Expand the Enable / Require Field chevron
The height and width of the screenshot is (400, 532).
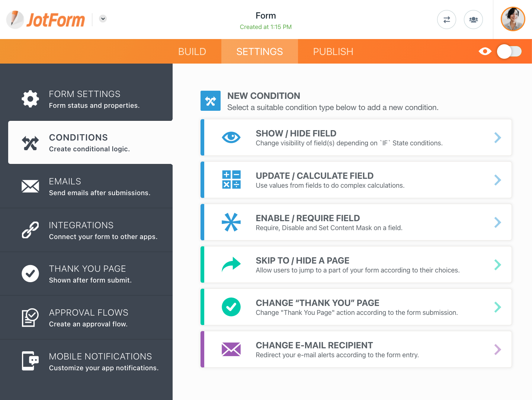497,222
